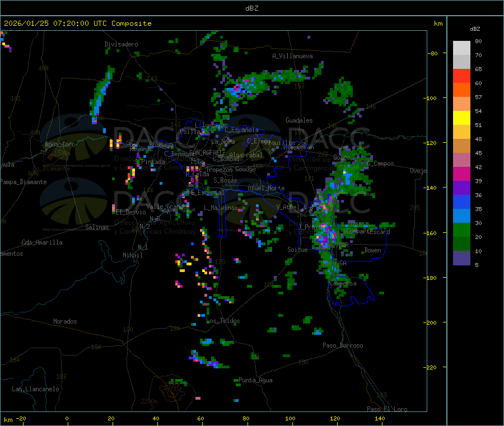The width and height of the screenshot is (504, 426).
Task: Click the Carmensa map label
Action: coord(343,283)
